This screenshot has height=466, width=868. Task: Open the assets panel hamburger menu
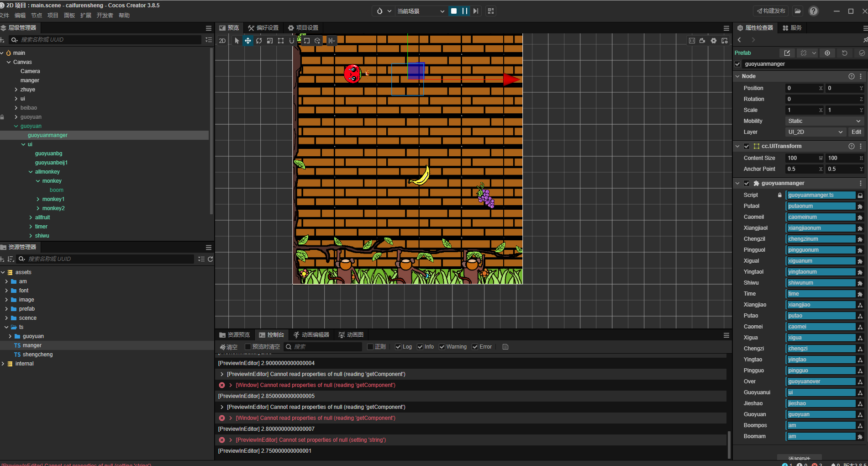tap(209, 247)
